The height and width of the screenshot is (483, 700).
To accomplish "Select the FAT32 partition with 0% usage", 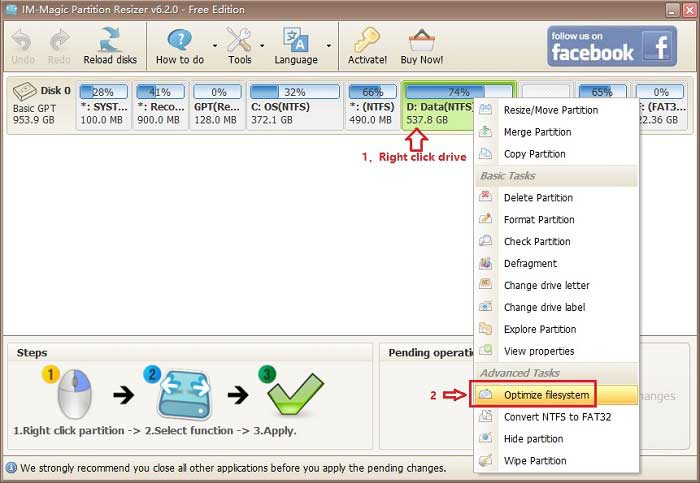I will (662, 105).
